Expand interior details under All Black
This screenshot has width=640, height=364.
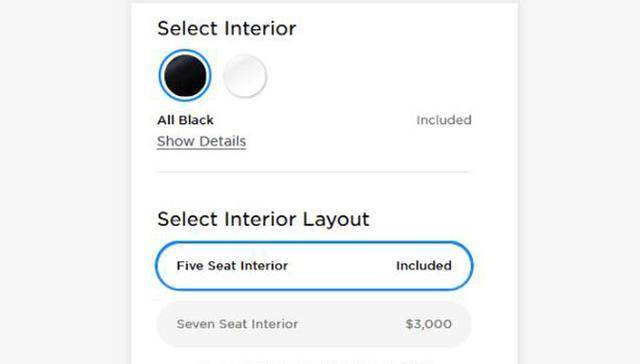tap(202, 141)
